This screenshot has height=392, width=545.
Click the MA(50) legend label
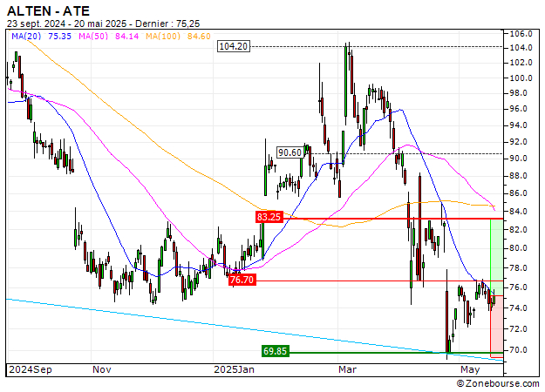[x=93, y=36]
